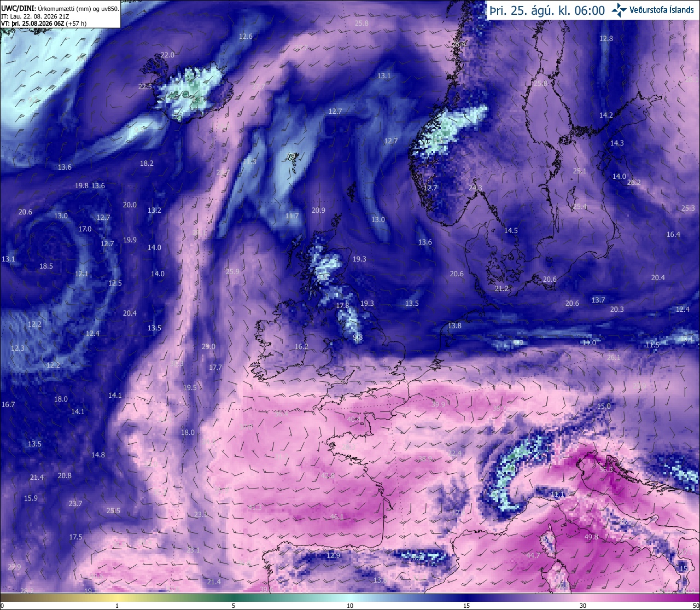700x610 pixels.
Task: Click the Veðurstofa Íslands name text
Action: pos(662,10)
